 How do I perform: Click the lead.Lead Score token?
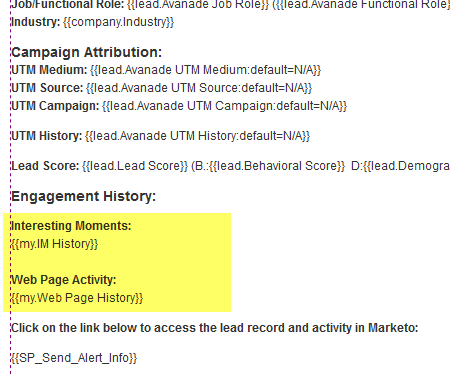[135, 166]
